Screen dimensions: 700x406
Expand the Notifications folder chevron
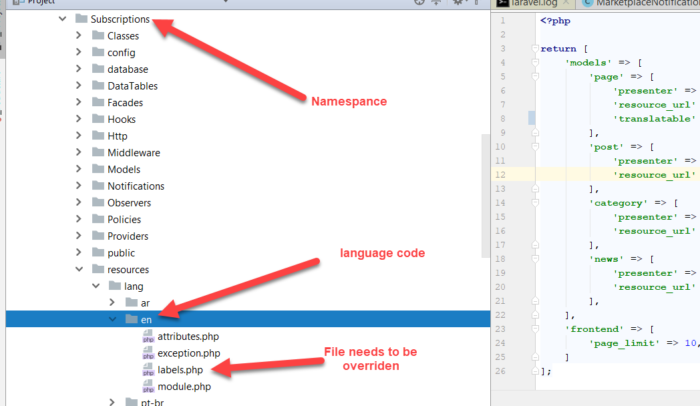click(x=79, y=185)
